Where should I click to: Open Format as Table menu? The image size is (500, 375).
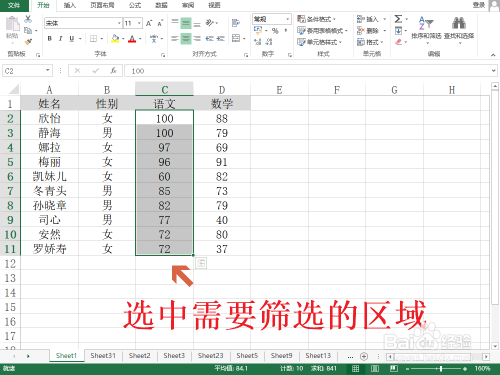click(322, 31)
